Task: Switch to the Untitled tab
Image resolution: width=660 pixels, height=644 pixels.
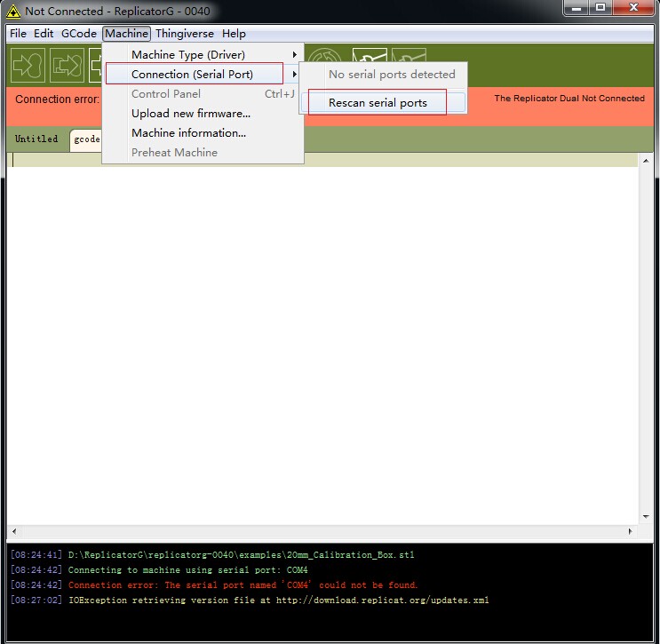Action: 36,139
